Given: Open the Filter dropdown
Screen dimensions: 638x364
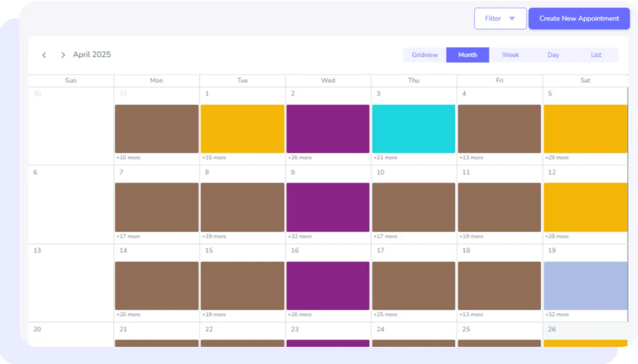Looking at the screenshot, I should coord(500,19).
